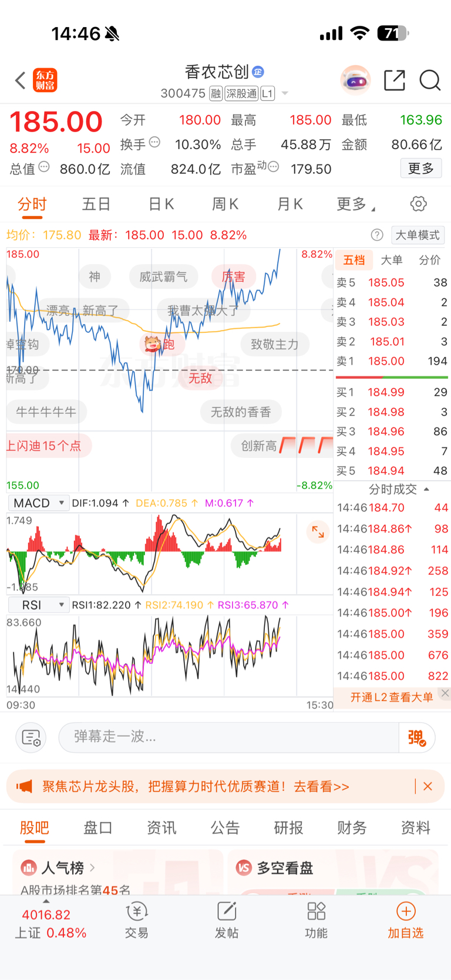Open help question mark near 大单模式
451x980 pixels.
(x=377, y=235)
